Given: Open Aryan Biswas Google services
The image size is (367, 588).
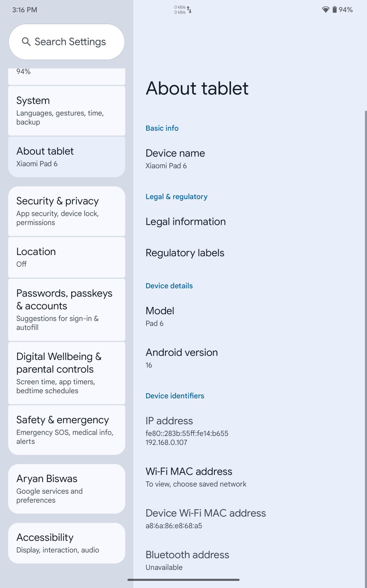Looking at the screenshot, I should click(67, 488).
